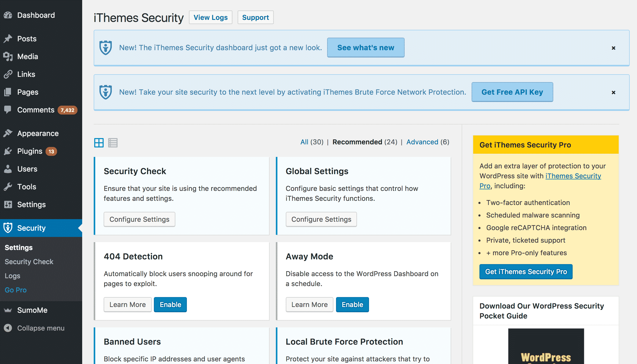637x364 pixels.
Task: Click the Settings sliders icon
Action: pos(8,204)
